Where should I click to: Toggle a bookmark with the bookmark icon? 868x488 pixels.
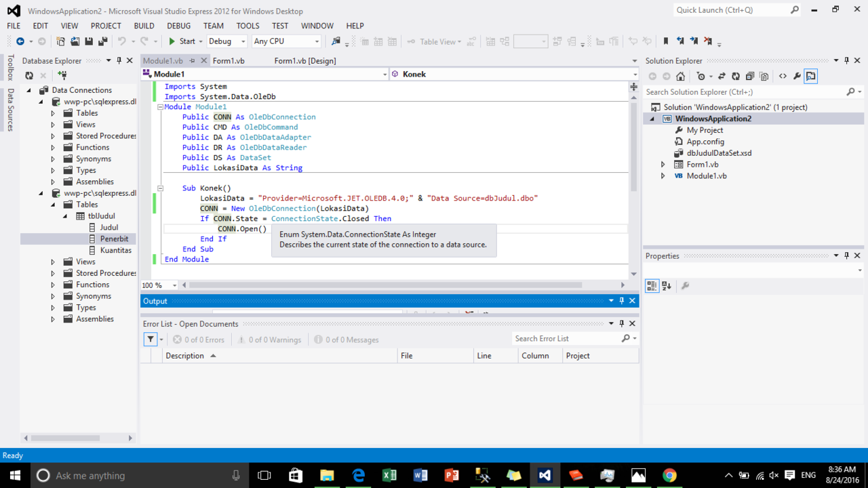[x=666, y=41]
